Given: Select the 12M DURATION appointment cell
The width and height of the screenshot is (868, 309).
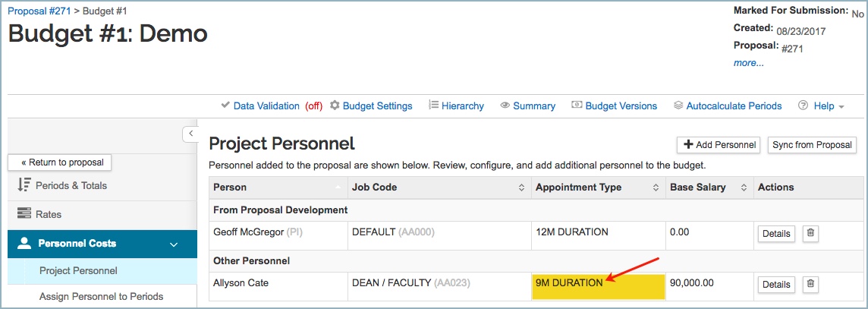Looking at the screenshot, I should [599, 236].
